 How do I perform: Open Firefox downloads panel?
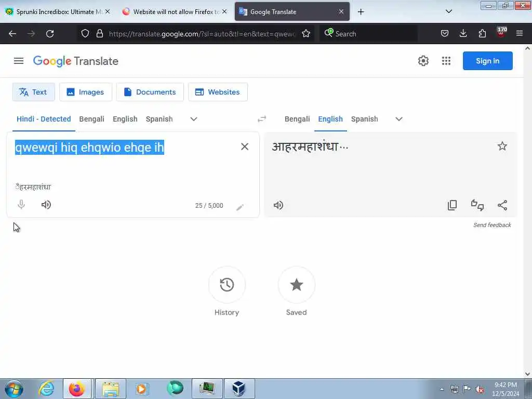[463, 33]
